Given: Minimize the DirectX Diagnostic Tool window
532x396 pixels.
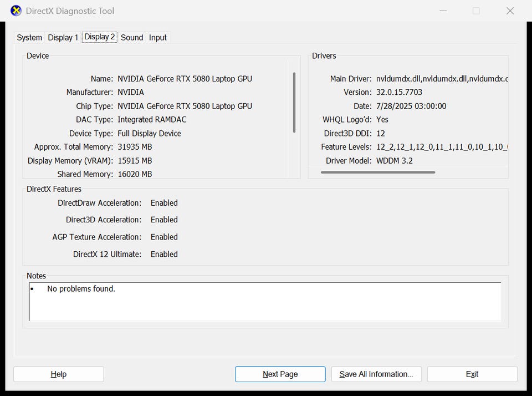Looking at the screenshot, I should [x=443, y=11].
